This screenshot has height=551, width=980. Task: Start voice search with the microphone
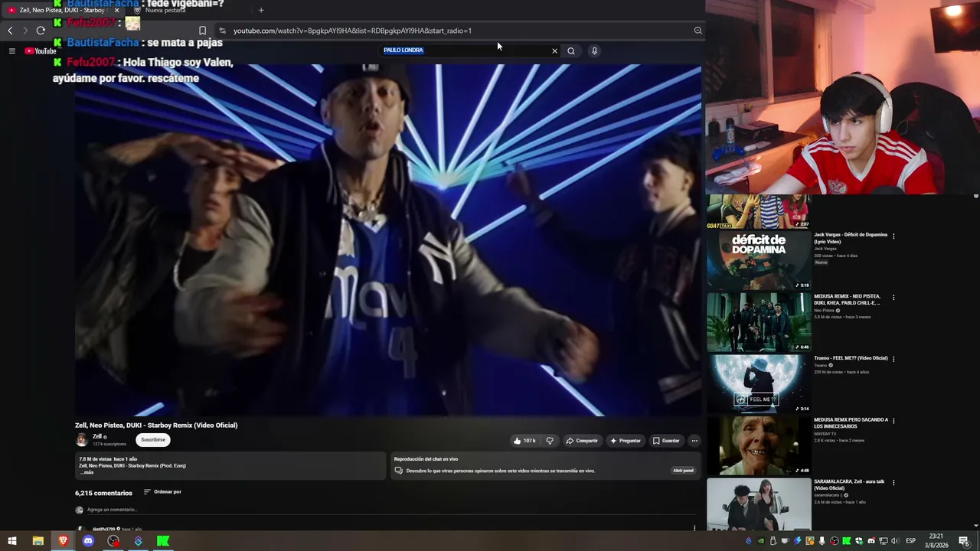[x=594, y=51]
